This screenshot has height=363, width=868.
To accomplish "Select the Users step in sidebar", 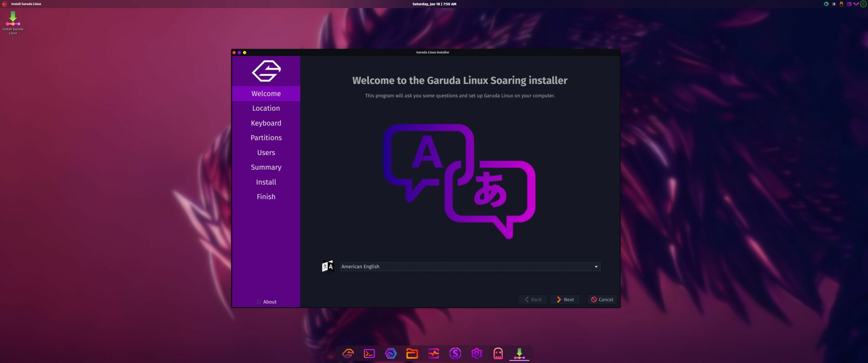I will [x=266, y=152].
